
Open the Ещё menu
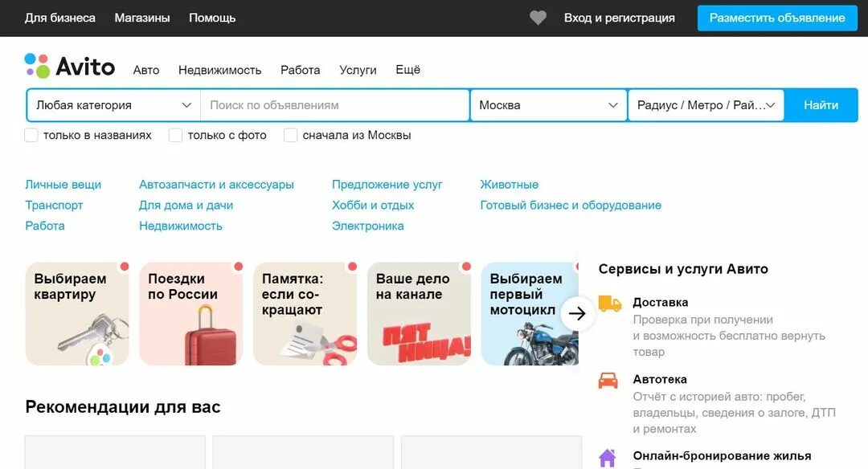coord(408,70)
